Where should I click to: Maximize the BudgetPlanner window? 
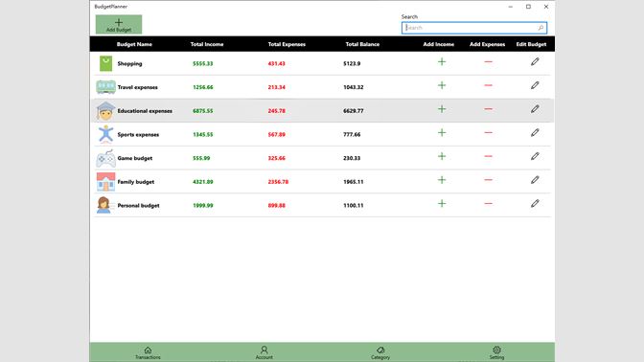pos(528,7)
